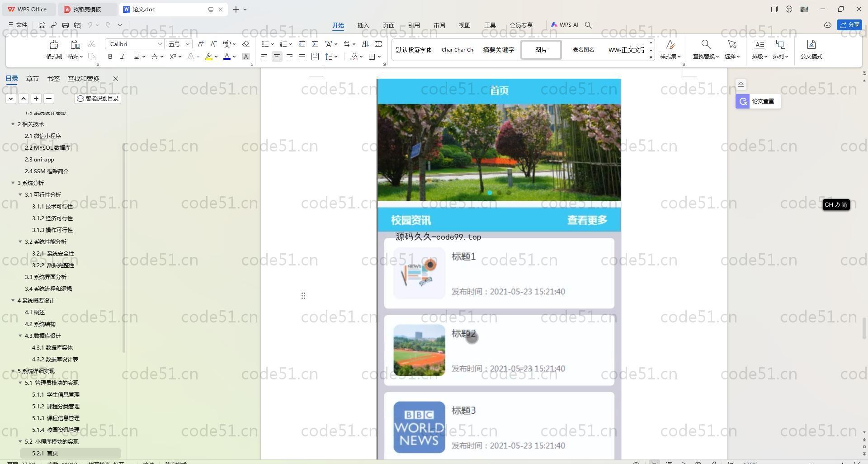Open the font color picker
868x464 pixels.
(234, 57)
